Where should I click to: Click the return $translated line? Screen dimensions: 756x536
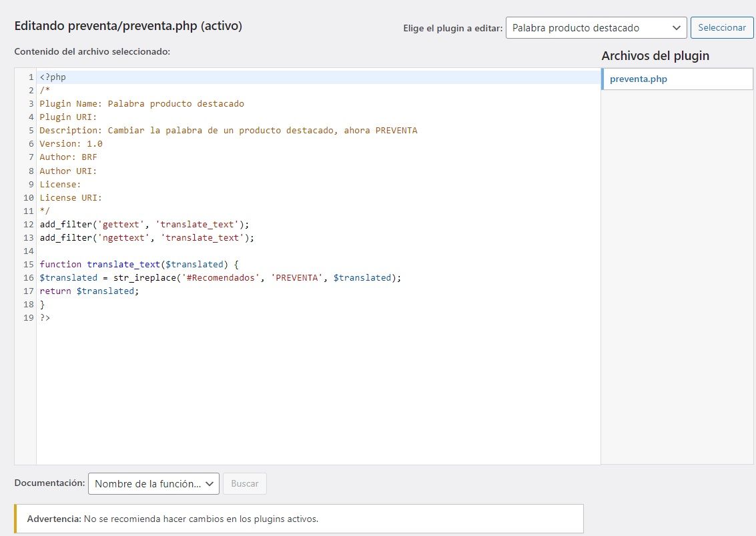coord(89,291)
